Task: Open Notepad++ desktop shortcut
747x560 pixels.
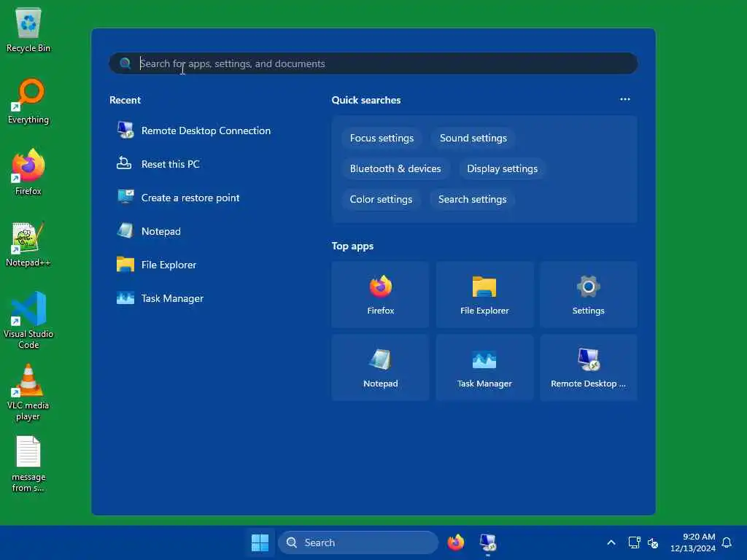Action: point(28,244)
